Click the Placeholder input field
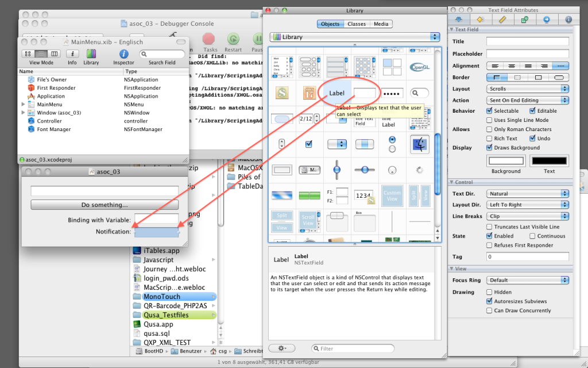The height and width of the screenshot is (368, 588). click(527, 53)
